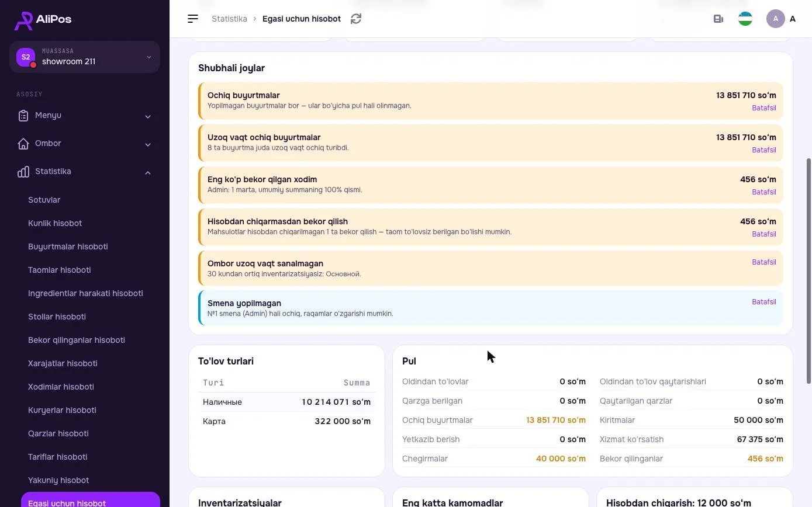
Task: Click the Карта payment row
Action: click(286, 421)
